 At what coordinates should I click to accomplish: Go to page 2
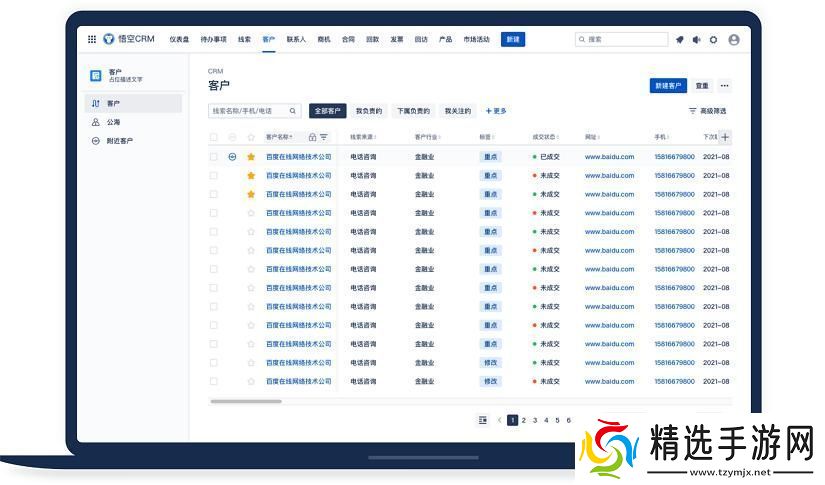[x=524, y=420]
